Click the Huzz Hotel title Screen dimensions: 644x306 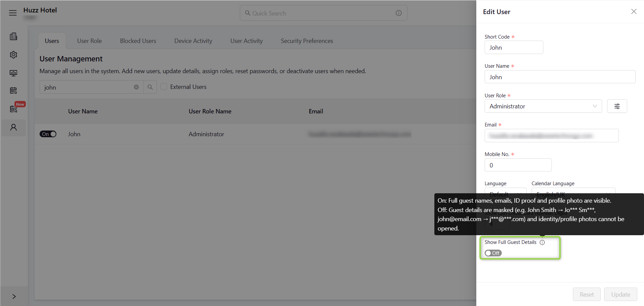tap(40, 10)
